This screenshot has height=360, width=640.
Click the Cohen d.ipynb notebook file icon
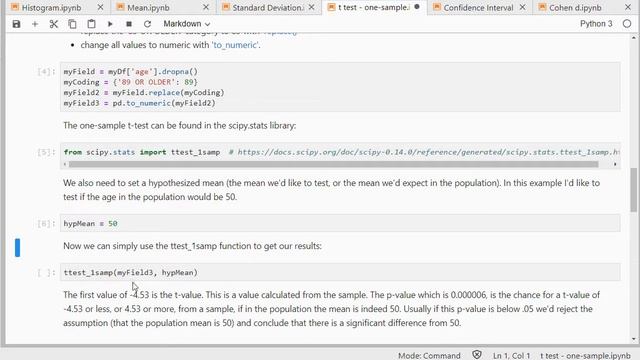click(542, 7)
